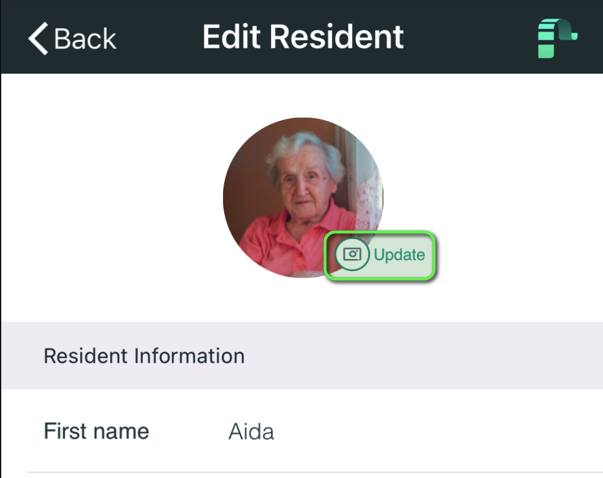The height and width of the screenshot is (478, 603).
Task: Tap the white area left of the profile photo
Action: click(112, 197)
